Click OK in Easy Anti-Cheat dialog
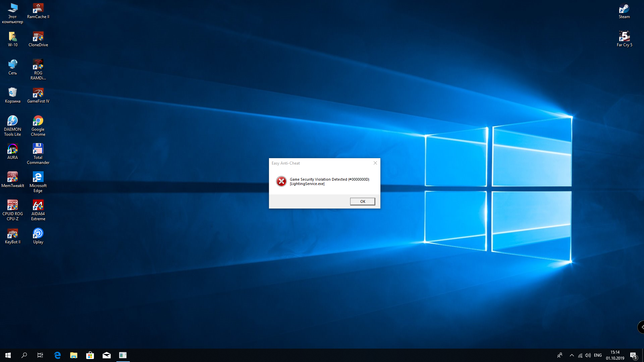The width and height of the screenshot is (644, 362). pos(362,201)
